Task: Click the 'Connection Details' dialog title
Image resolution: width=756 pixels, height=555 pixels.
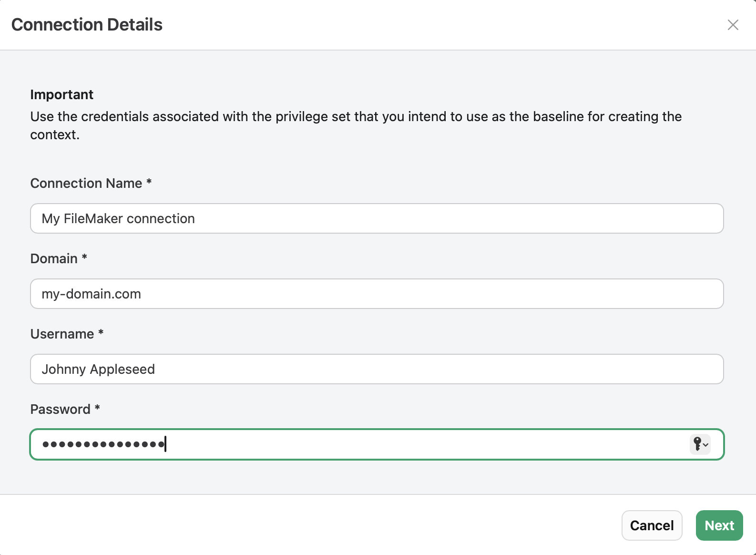Action: 87,25
